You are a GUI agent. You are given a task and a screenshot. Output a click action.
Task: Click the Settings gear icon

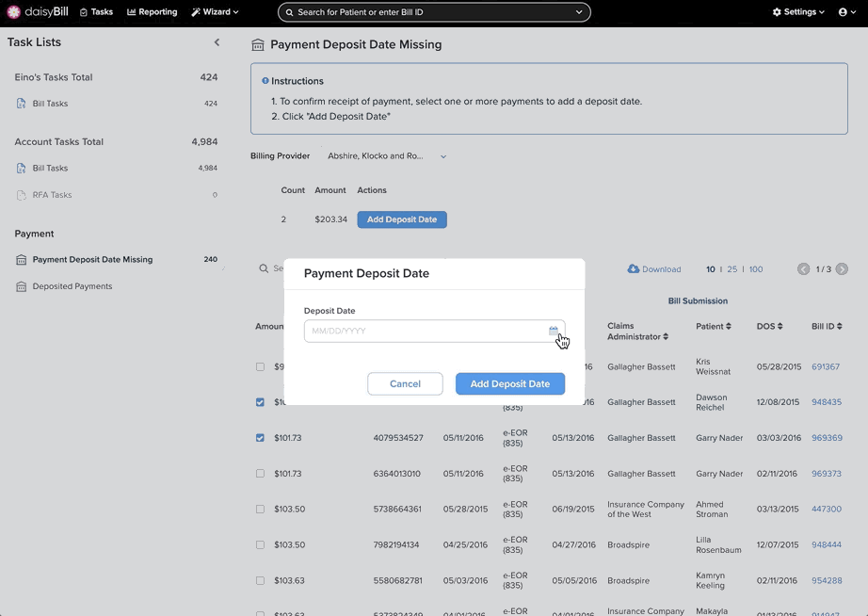point(777,12)
